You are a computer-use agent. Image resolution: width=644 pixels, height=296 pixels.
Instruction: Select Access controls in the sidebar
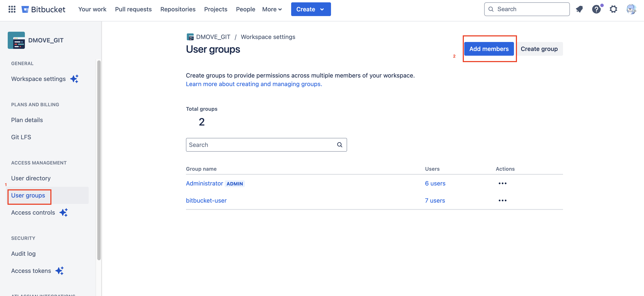(33, 212)
